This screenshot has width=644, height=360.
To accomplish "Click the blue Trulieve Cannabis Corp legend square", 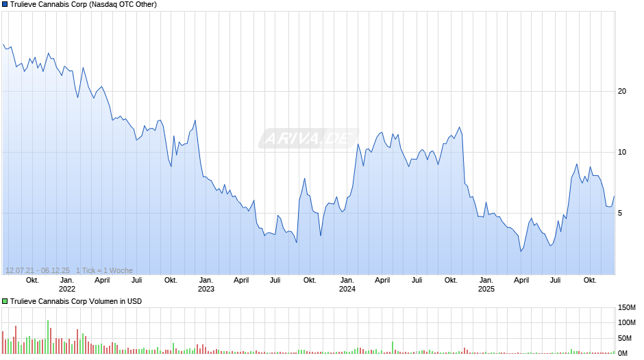I will point(5,5).
